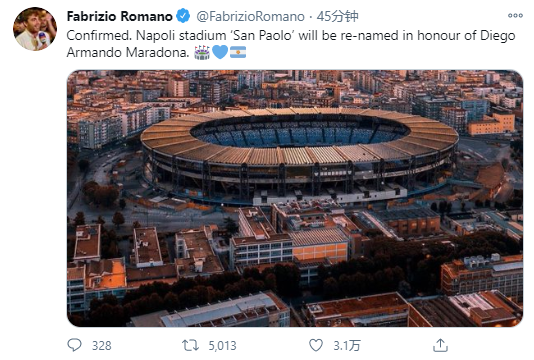Open Fabrizio Romano's profile avatar

click(x=35, y=29)
